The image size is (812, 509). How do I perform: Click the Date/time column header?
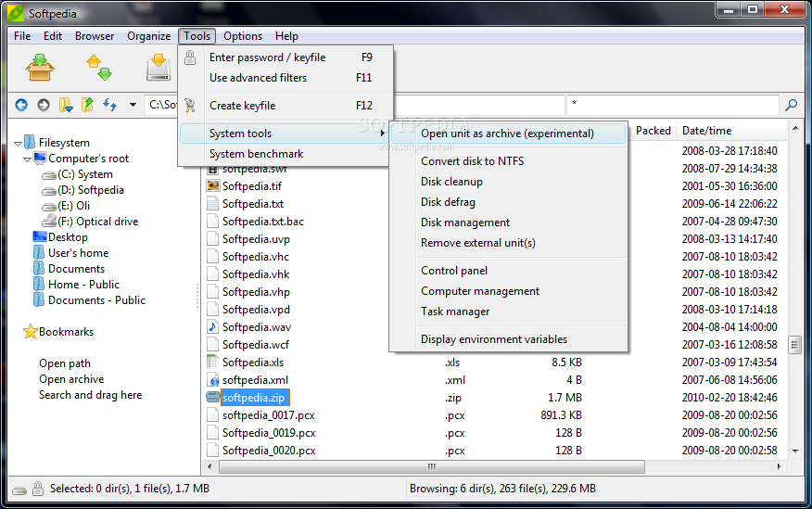click(731, 131)
